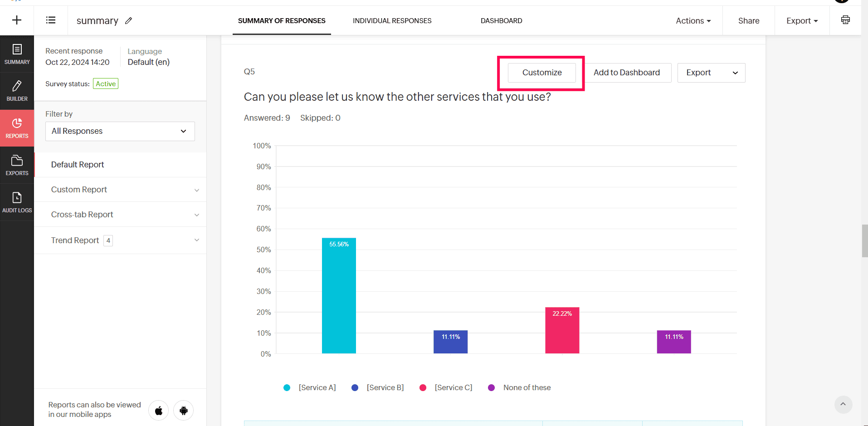The image size is (868, 426).
Task: Open the All Responses filter dropdown
Action: click(120, 131)
